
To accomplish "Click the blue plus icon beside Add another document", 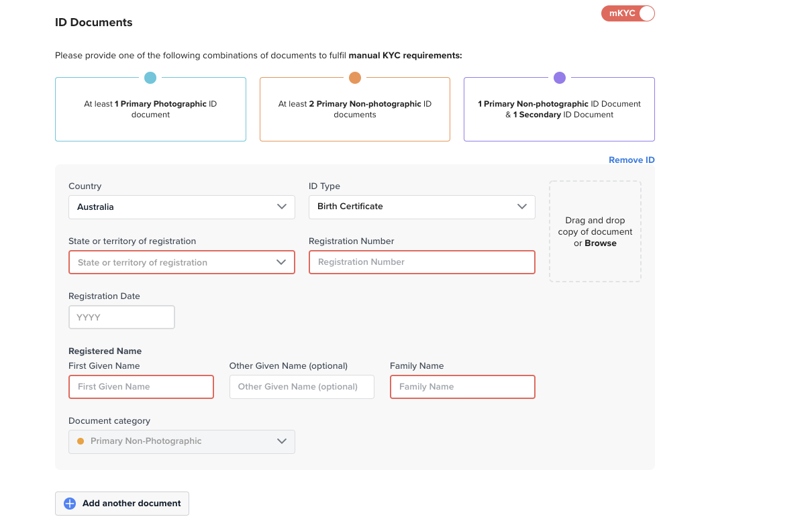I will coord(70,504).
